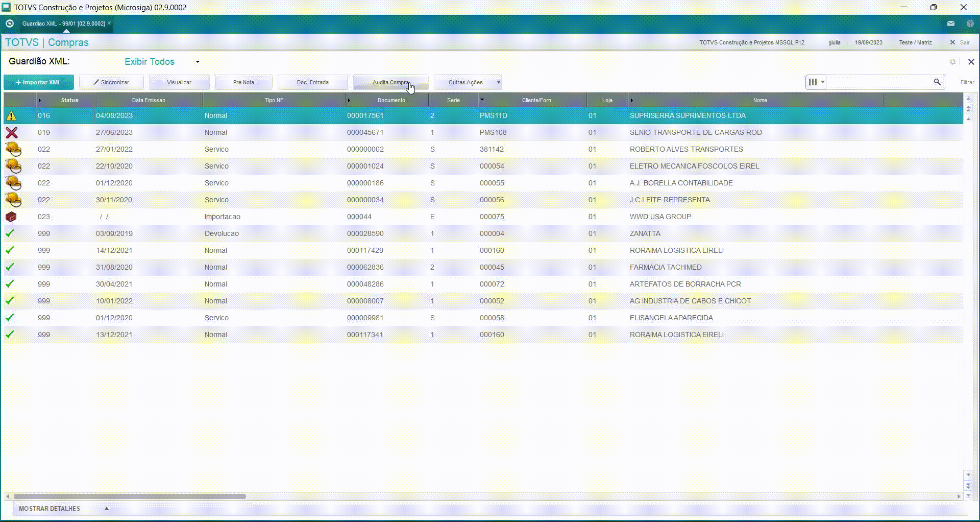980x522 pixels.
Task: Open the help question mark icon
Action: click(970, 23)
